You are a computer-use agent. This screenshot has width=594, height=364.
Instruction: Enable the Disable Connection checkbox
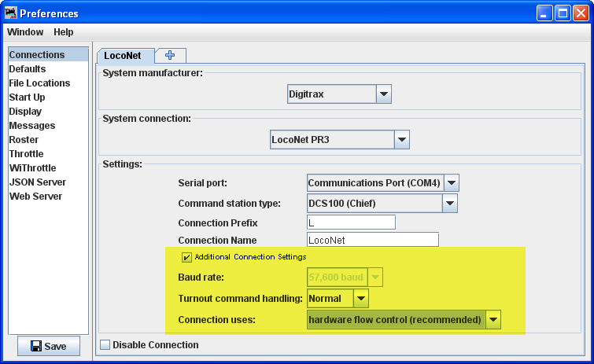pyautogui.click(x=105, y=344)
